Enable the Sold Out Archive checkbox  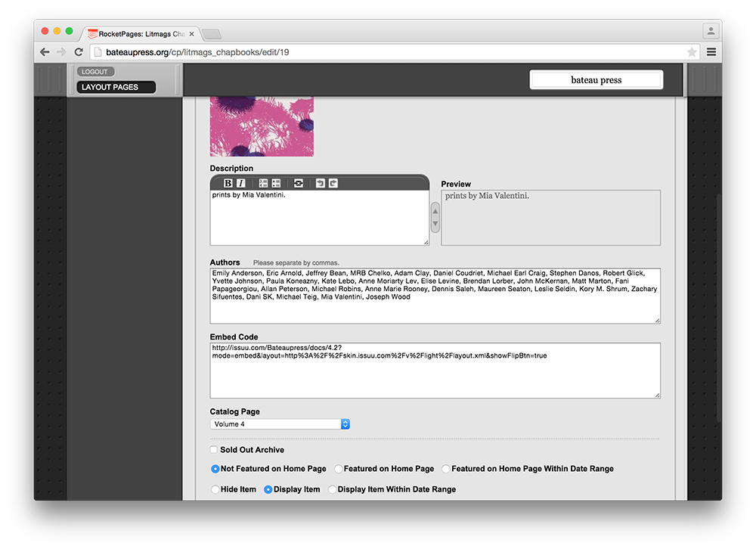(x=215, y=450)
